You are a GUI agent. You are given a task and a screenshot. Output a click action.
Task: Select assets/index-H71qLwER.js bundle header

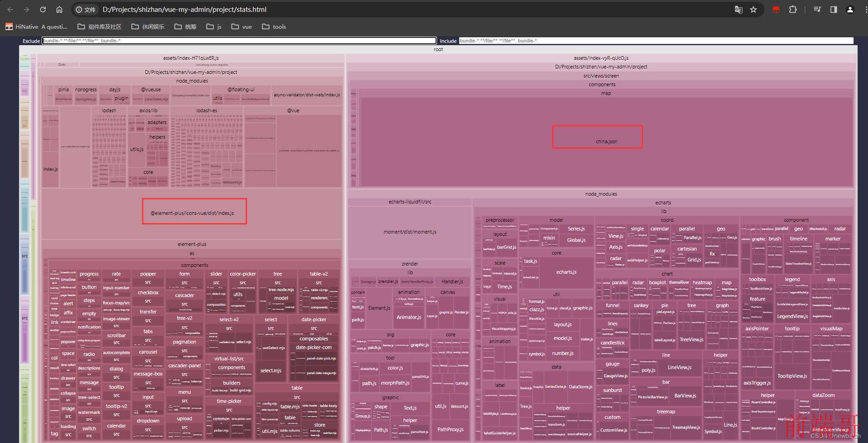[x=191, y=58]
